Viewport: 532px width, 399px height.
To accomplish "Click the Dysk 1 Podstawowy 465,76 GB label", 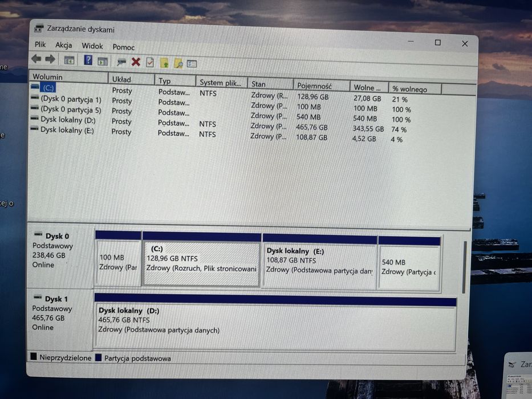I will click(x=59, y=318).
